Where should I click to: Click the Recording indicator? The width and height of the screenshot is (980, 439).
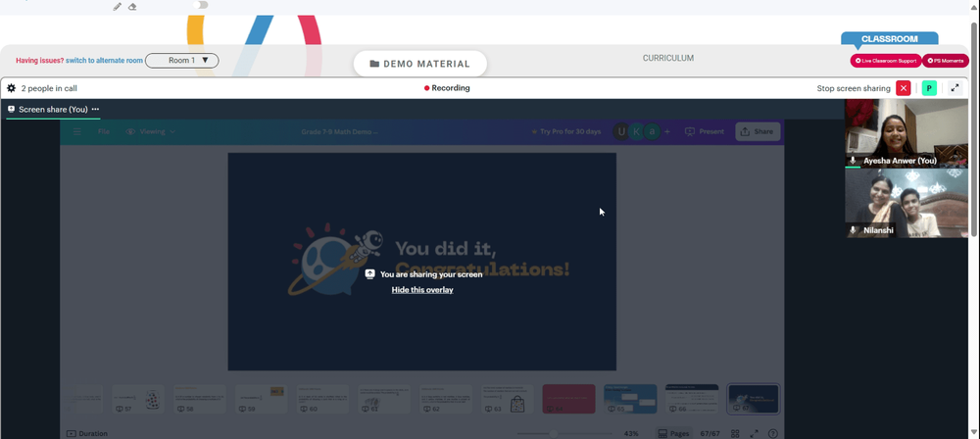[447, 88]
